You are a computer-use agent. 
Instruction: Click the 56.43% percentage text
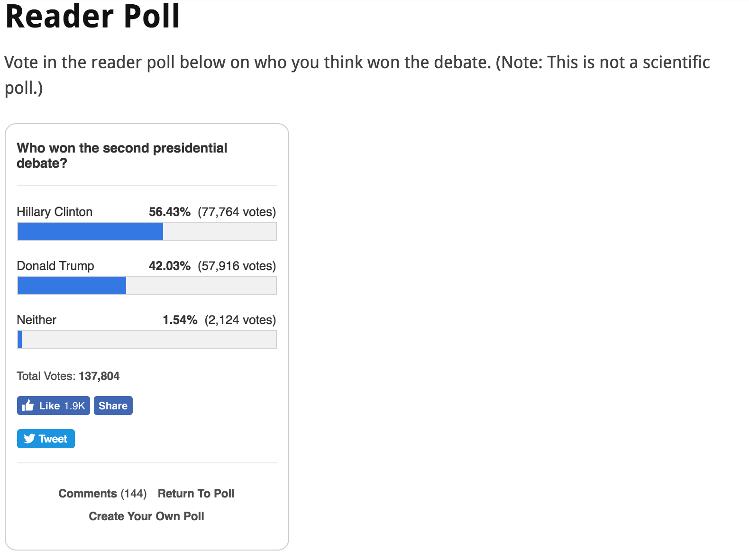169,212
